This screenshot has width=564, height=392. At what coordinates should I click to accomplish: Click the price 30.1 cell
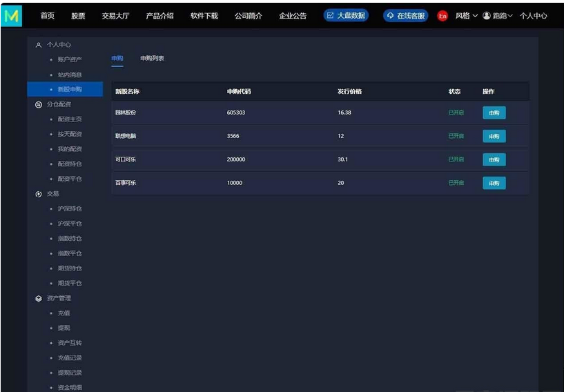click(343, 159)
